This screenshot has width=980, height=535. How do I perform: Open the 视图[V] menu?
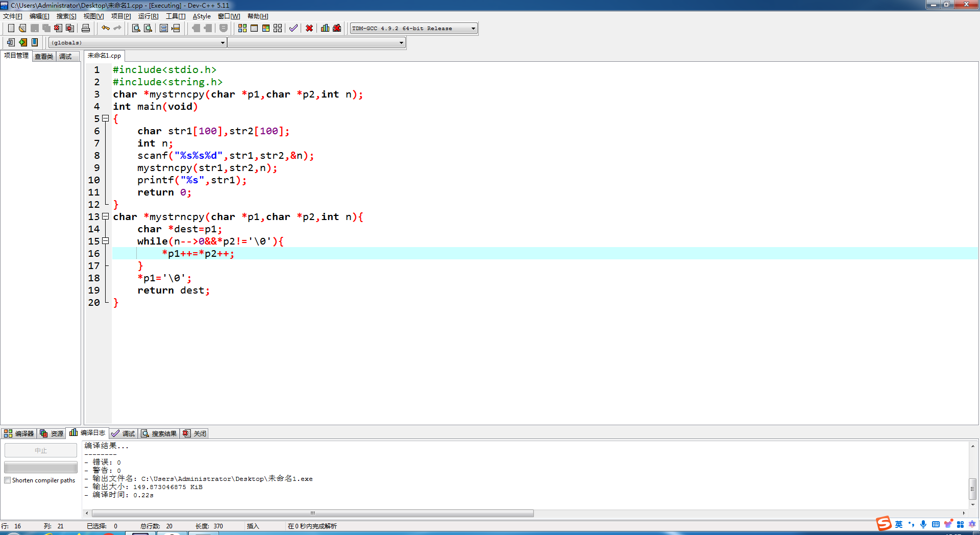(x=93, y=16)
